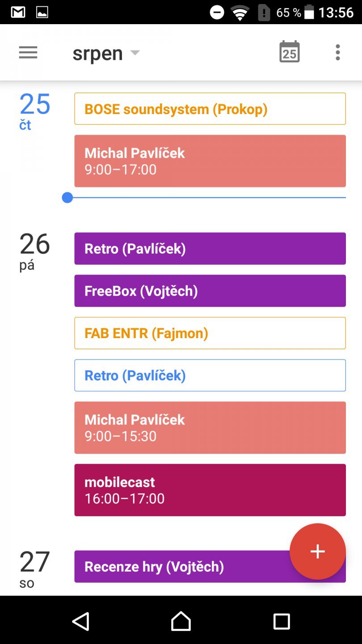Open the hamburger navigation menu
This screenshot has height=644, width=362.
(x=28, y=53)
